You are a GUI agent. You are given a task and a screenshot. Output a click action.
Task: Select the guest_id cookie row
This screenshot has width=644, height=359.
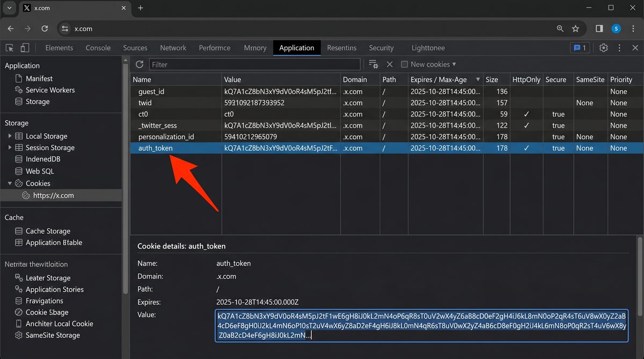click(385, 91)
